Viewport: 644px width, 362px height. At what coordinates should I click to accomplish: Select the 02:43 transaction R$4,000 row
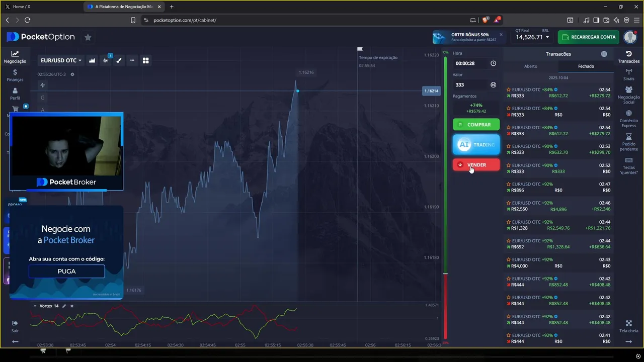click(x=558, y=263)
